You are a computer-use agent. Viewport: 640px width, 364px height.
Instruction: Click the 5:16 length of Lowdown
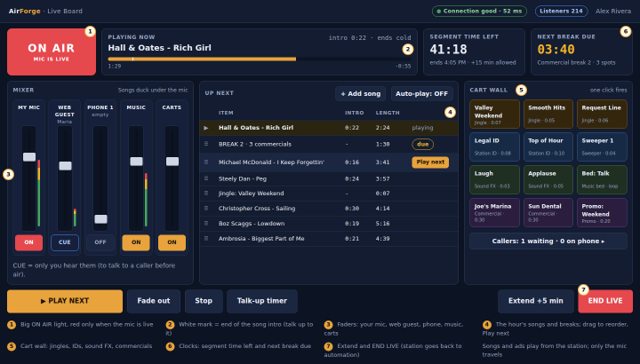click(x=382, y=224)
